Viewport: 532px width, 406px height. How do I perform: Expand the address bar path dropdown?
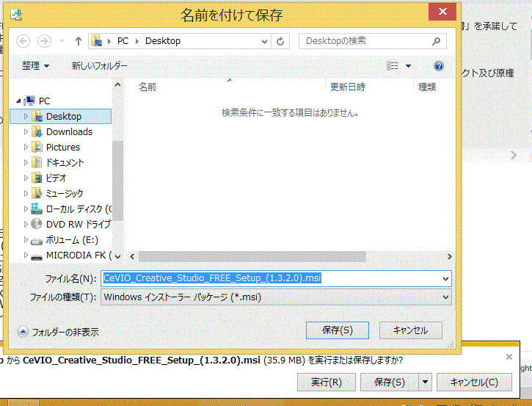[x=264, y=42]
